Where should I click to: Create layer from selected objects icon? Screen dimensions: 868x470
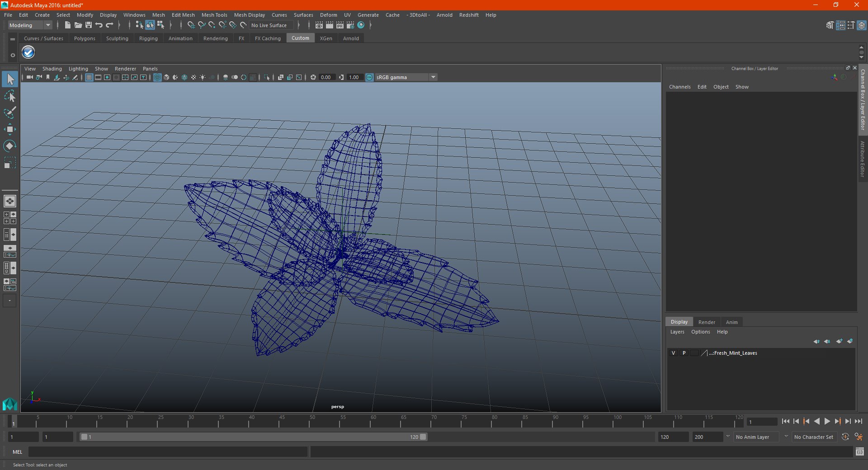click(850, 341)
